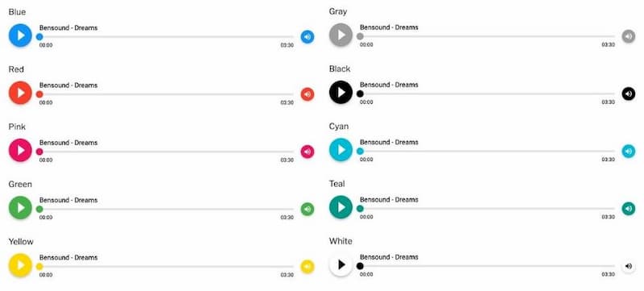
Task: Click the Green player's play button
Action: (x=20, y=208)
